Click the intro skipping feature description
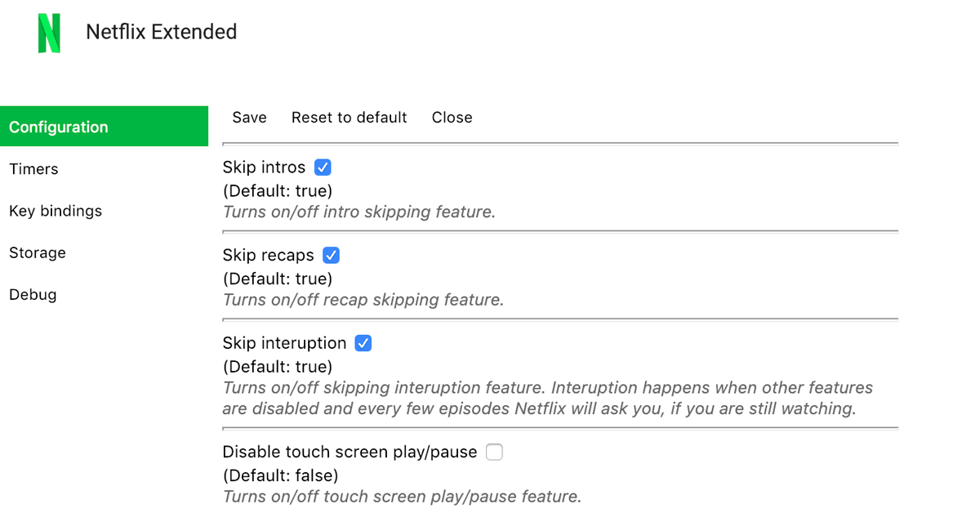 [359, 212]
